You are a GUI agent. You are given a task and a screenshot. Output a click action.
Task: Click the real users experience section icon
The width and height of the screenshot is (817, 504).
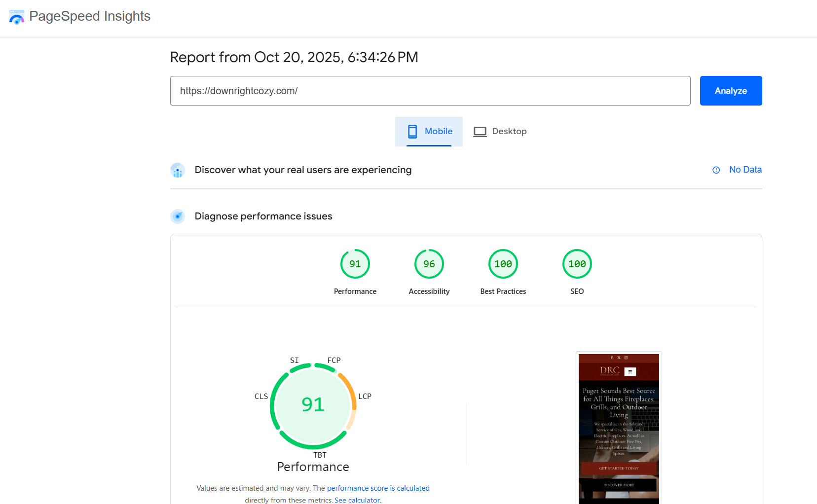tap(178, 170)
